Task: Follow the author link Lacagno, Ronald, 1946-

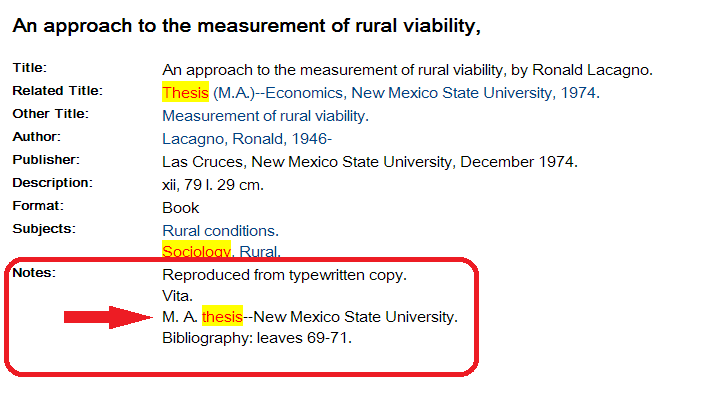Action: coord(247,139)
